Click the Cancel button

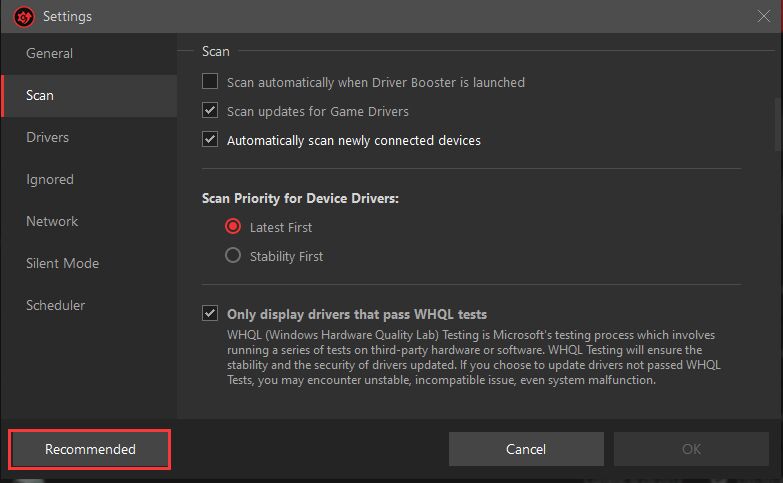pos(526,449)
